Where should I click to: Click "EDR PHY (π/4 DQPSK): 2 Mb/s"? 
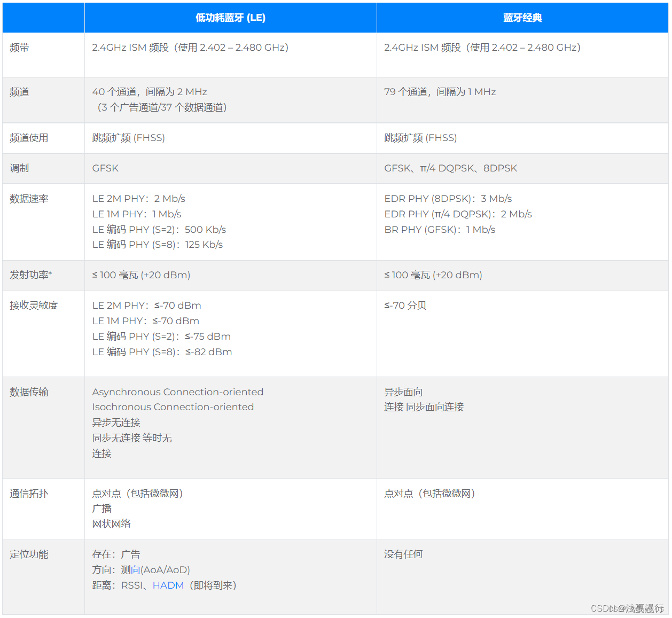point(458,214)
